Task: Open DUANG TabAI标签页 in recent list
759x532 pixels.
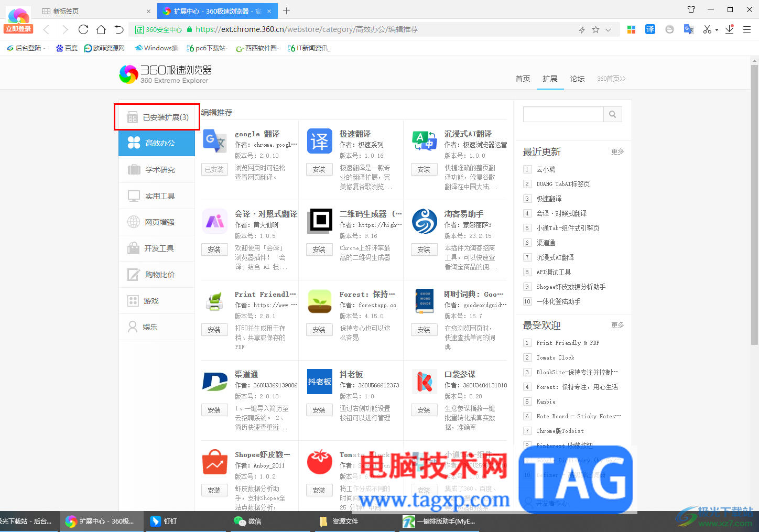Action: pyautogui.click(x=563, y=184)
